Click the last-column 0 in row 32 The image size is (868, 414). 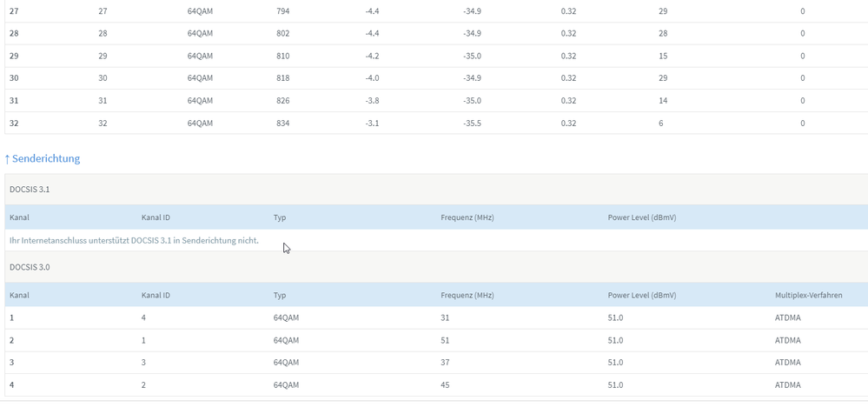pyautogui.click(x=802, y=123)
